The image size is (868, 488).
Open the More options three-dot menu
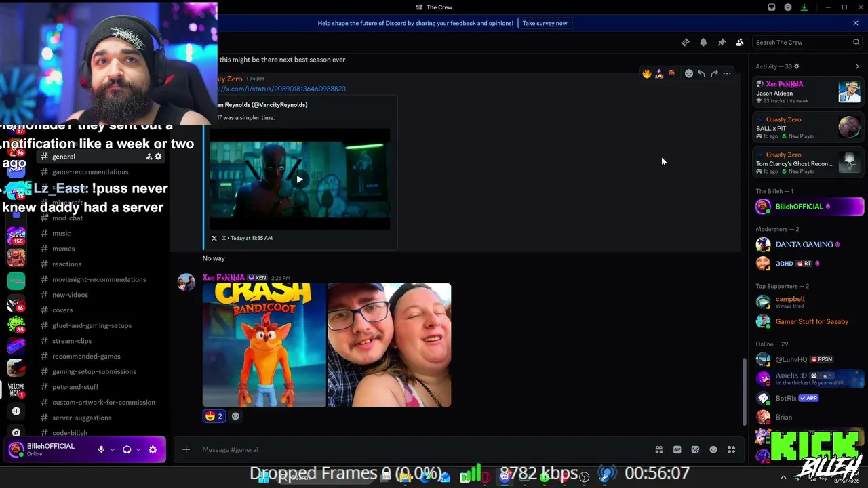[x=727, y=73]
